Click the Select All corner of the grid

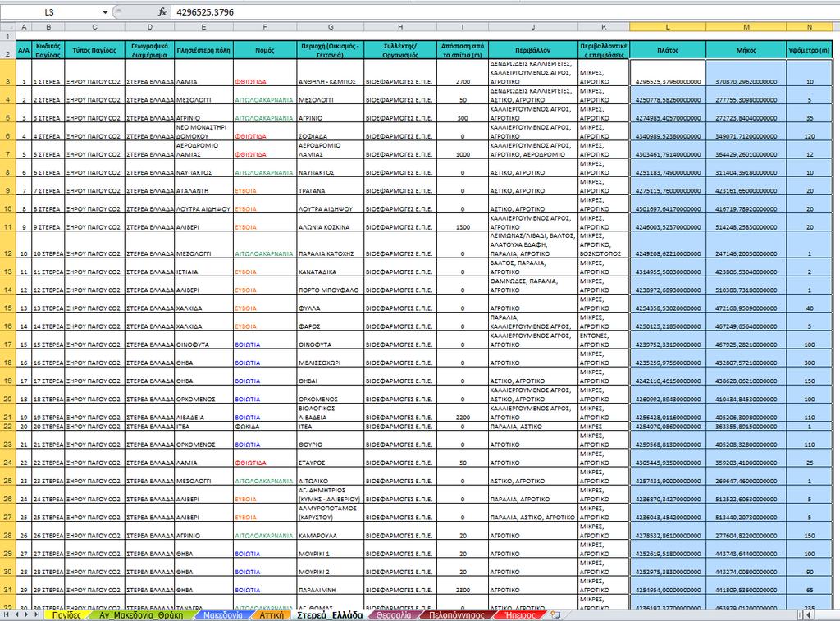7,26
